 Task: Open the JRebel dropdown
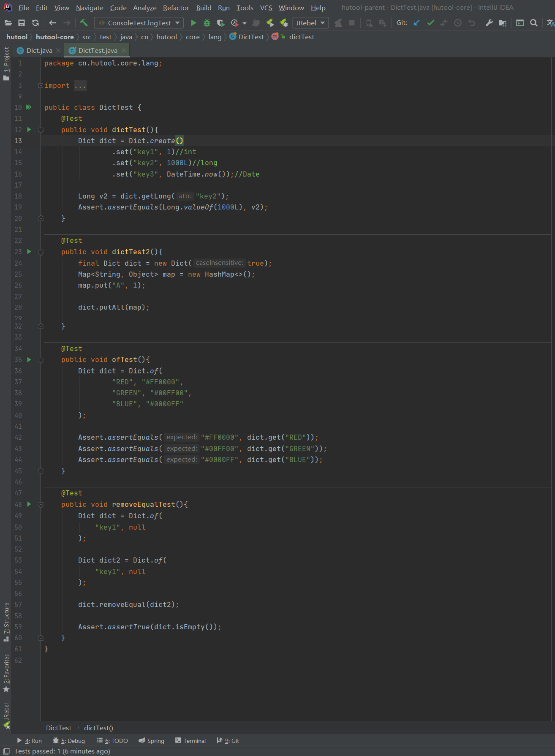click(310, 23)
